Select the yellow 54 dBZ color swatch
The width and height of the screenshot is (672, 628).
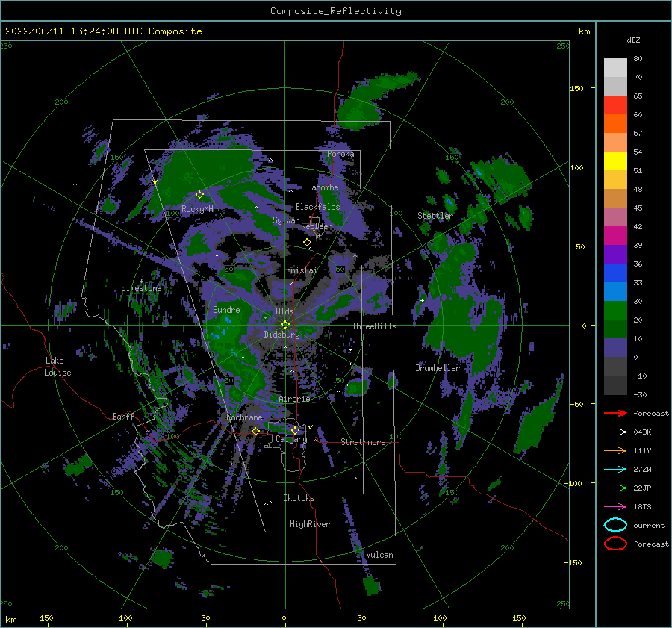pyautogui.click(x=615, y=161)
